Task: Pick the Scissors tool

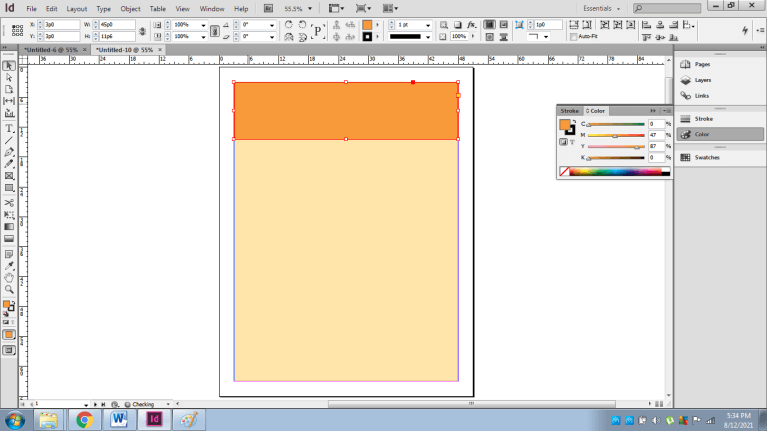Action: point(9,201)
